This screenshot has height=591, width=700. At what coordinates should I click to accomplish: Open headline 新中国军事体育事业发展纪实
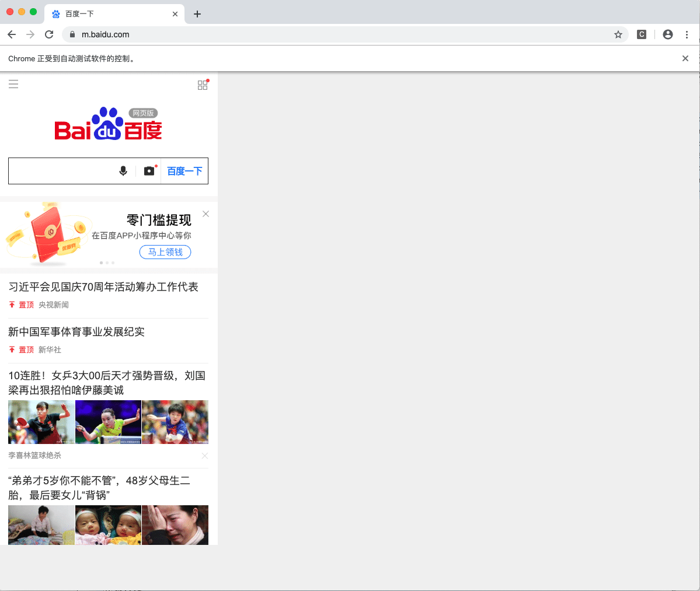click(76, 332)
